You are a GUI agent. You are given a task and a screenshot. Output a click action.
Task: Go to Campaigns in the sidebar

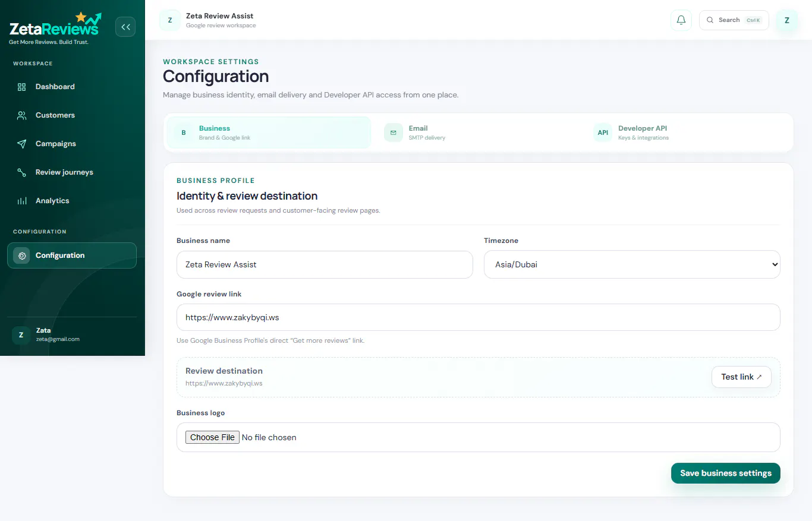click(72, 144)
